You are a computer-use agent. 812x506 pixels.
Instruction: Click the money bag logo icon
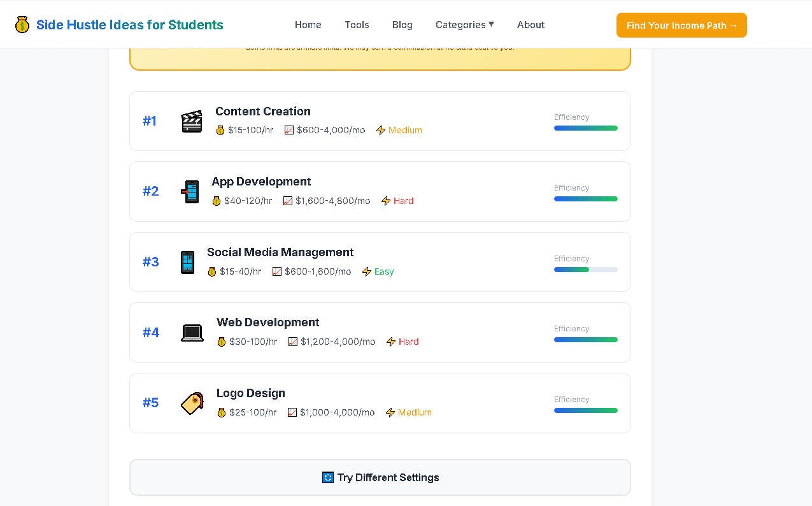22,24
